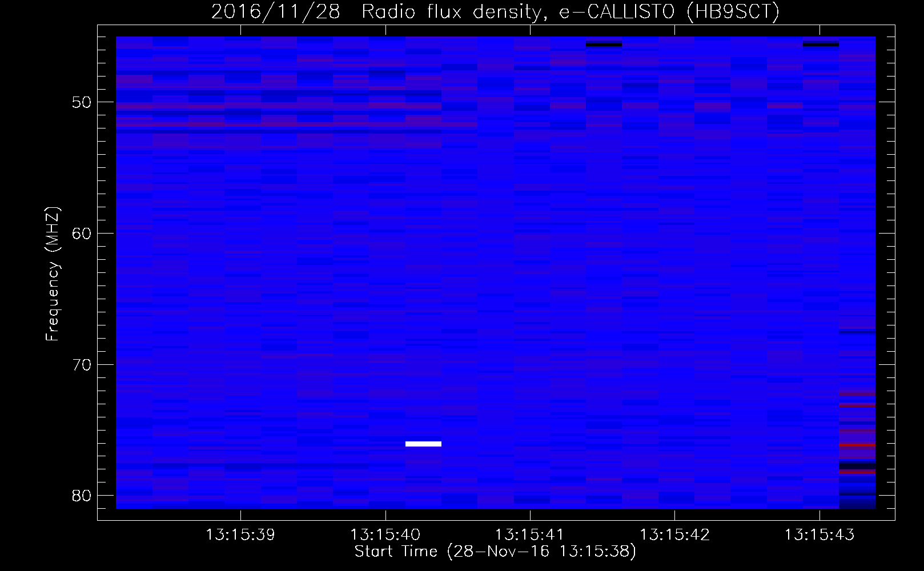Click the "Start Time (28-Nov-16 13:15:38)" label
Screen dimensions: 924x571
495,552
